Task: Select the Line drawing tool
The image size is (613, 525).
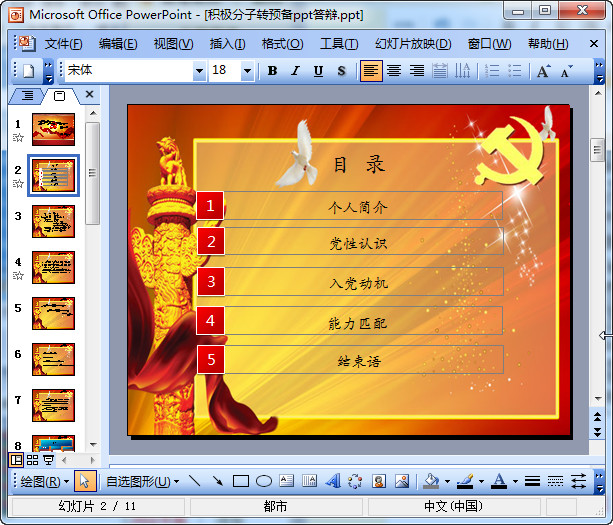Action: click(x=194, y=481)
